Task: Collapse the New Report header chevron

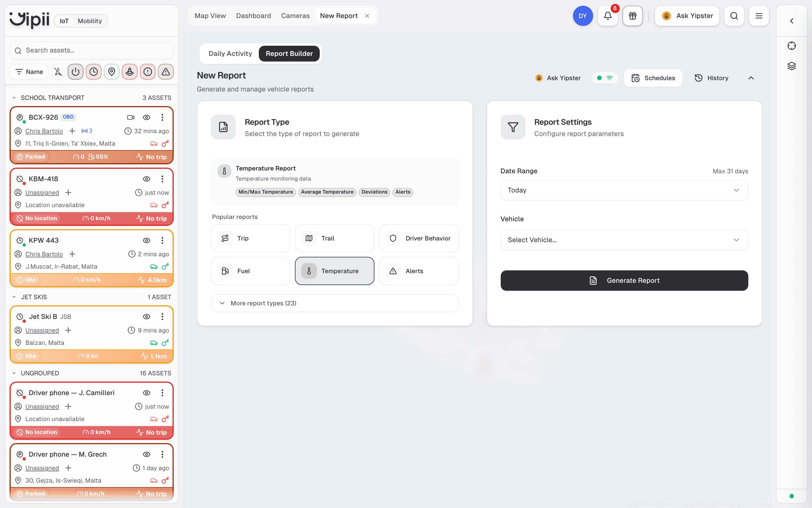Action: (751, 78)
